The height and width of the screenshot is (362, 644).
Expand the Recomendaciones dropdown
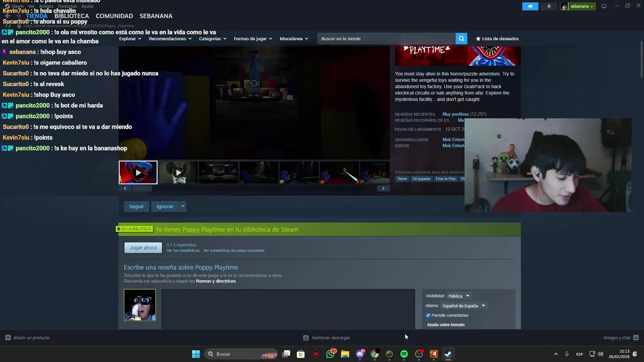click(x=170, y=38)
